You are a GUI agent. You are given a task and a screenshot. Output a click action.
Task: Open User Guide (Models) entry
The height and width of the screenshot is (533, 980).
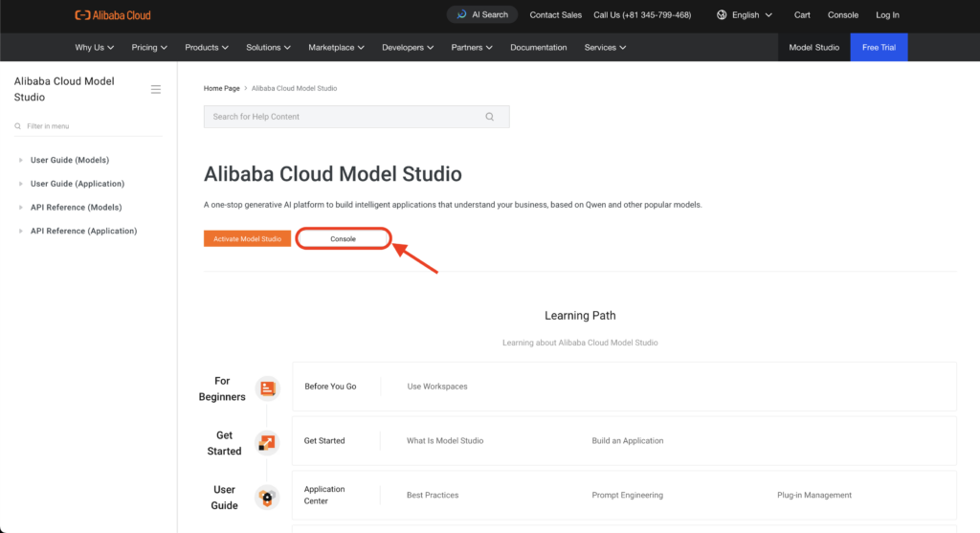tap(69, 160)
